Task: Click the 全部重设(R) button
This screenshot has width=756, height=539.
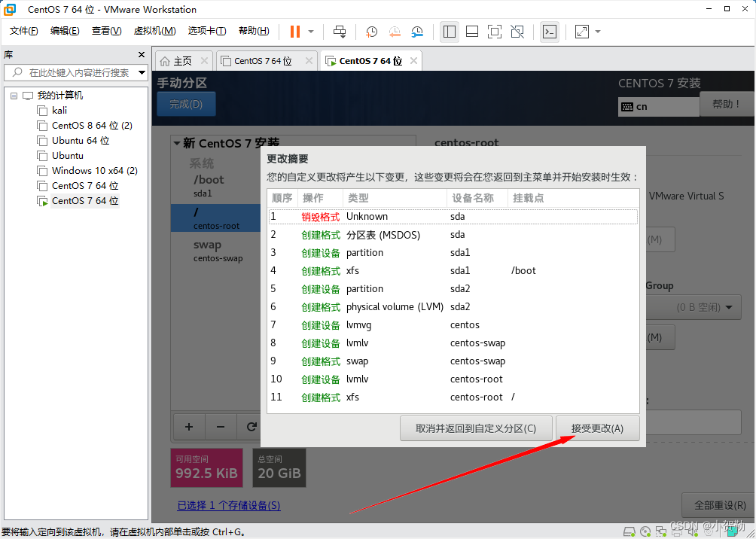Action: pos(719,505)
